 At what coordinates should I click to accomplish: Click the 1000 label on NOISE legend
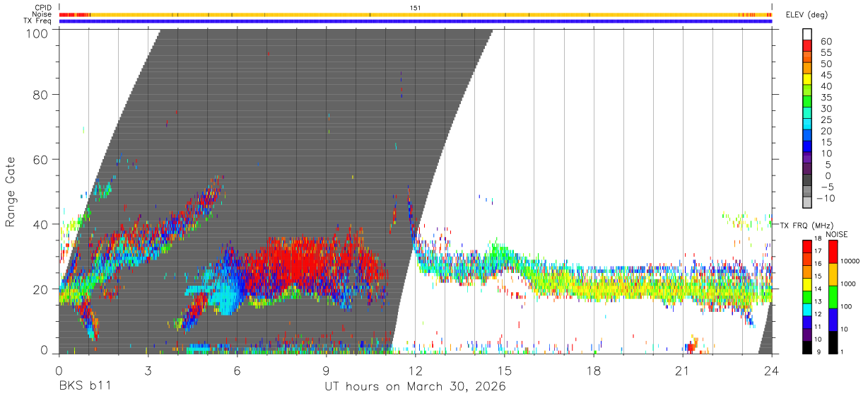pyautogui.click(x=847, y=284)
